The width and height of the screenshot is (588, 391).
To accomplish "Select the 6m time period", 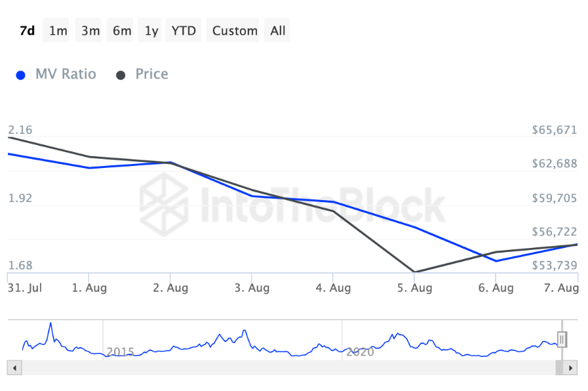I will [122, 31].
